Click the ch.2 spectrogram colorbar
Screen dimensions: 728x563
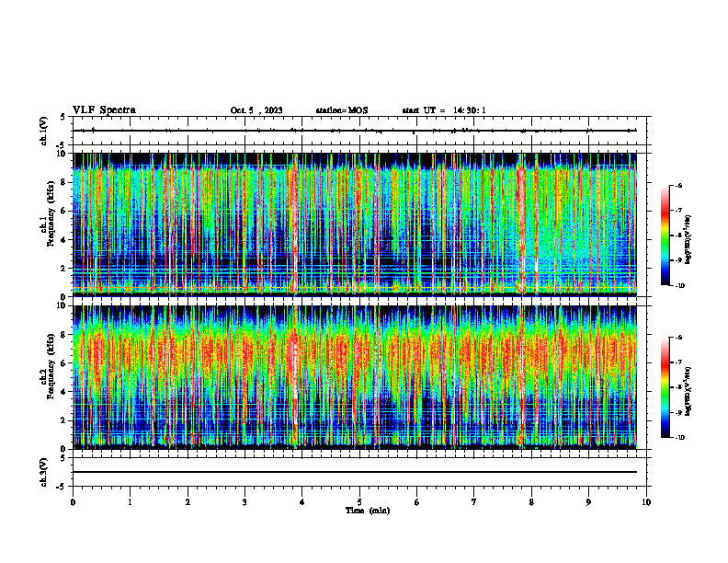pyautogui.click(x=665, y=387)
